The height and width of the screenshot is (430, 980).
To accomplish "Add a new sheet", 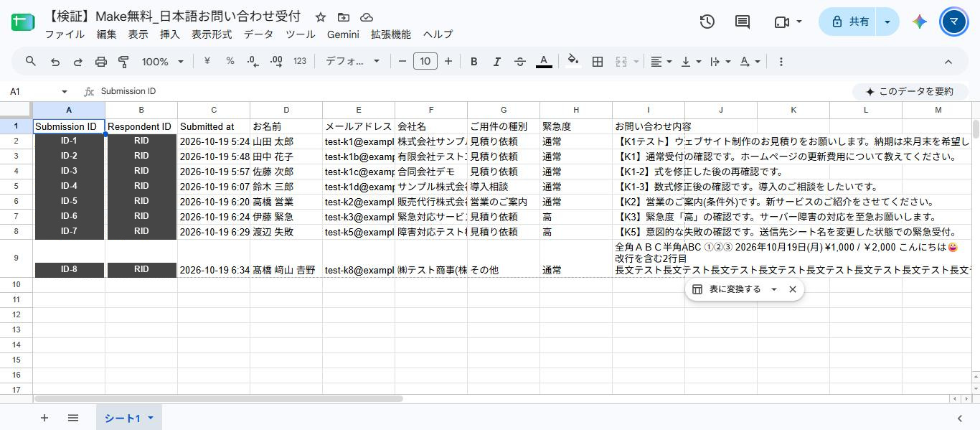I will tap(44, 418).
